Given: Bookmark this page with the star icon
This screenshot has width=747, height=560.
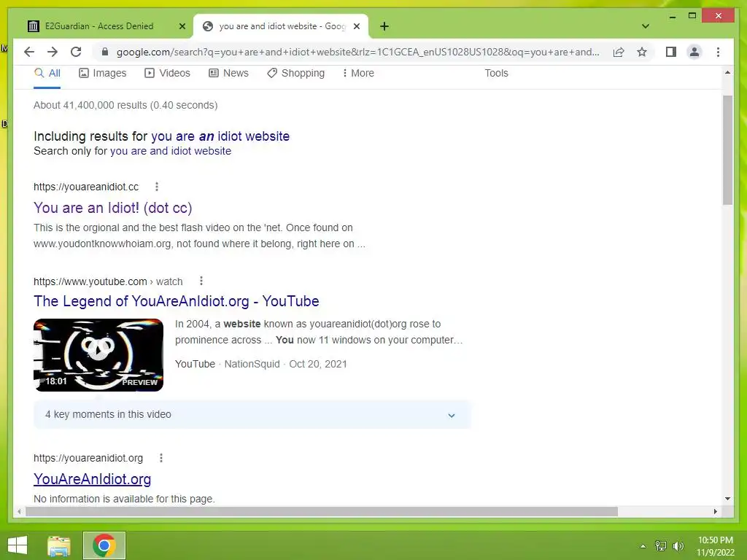Looking at the screenshot, I should [642, 52].
